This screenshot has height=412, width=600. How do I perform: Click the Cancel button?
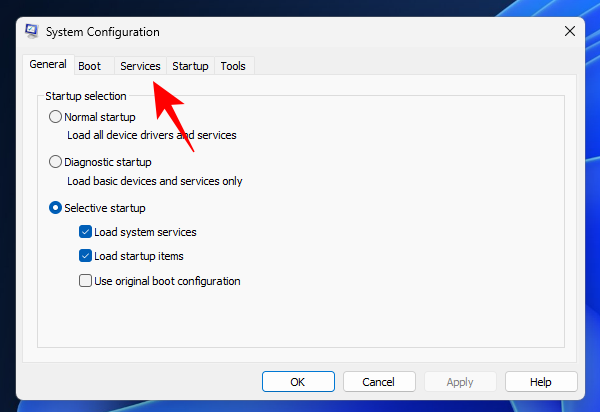pyautogui.click(x=379, y=381)
